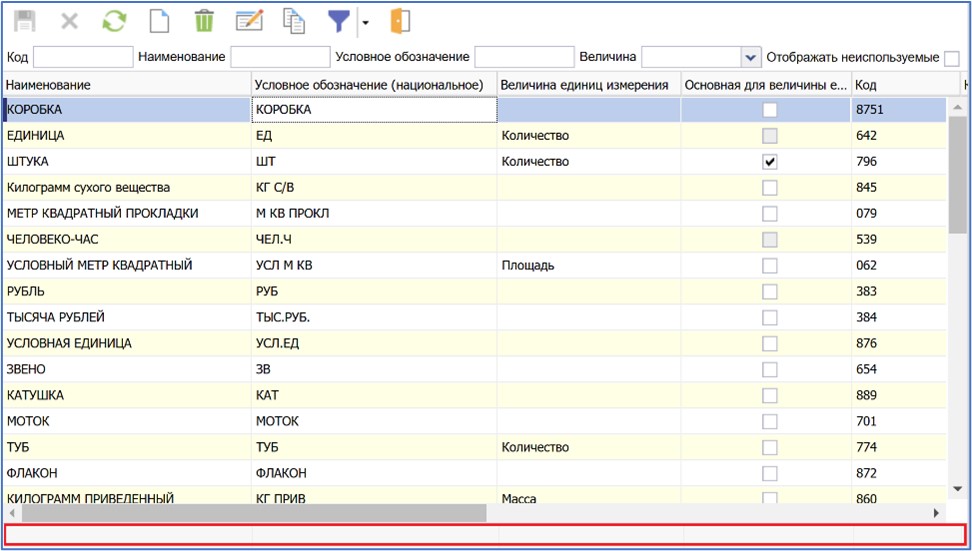Viewport: 972px width, 551px height.
Task: Toggle Отображать неиспользуемые checkbox
Action: [x=951, y=58]
